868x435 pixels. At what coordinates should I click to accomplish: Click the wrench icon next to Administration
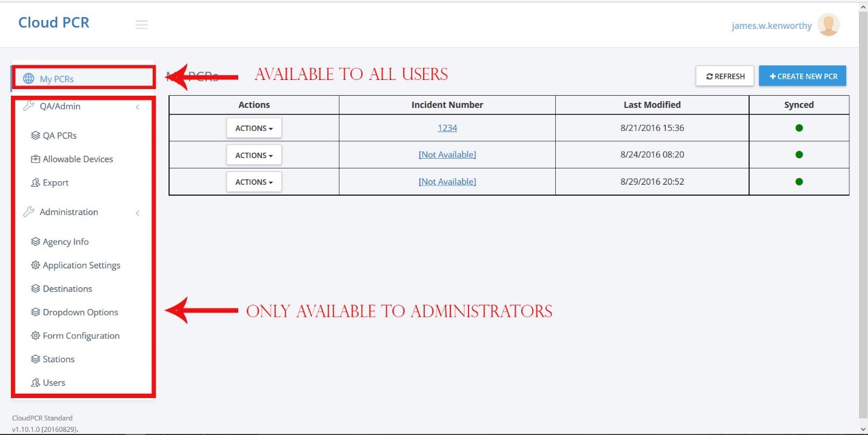point(28,212)
